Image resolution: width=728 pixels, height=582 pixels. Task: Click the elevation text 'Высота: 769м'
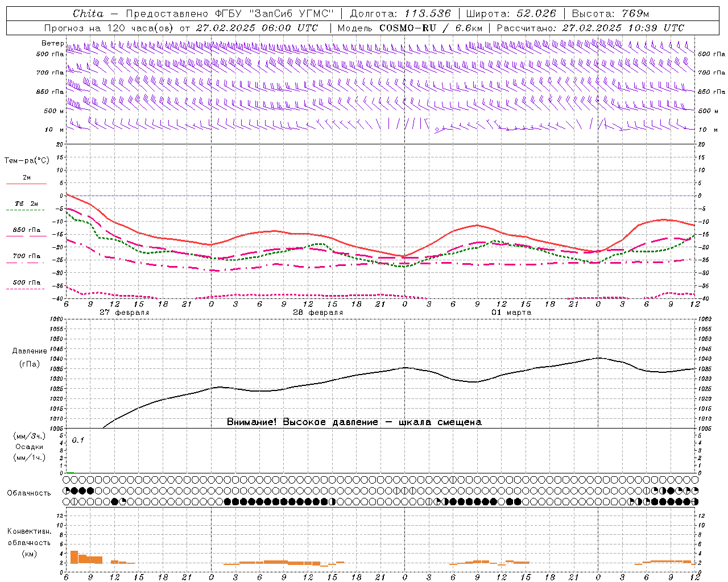[610, 14]
